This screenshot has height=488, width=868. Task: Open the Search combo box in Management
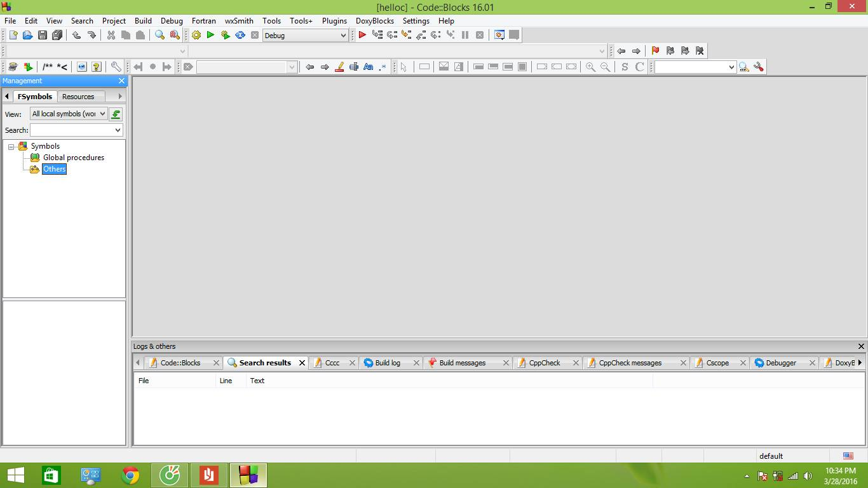point(76,130)
